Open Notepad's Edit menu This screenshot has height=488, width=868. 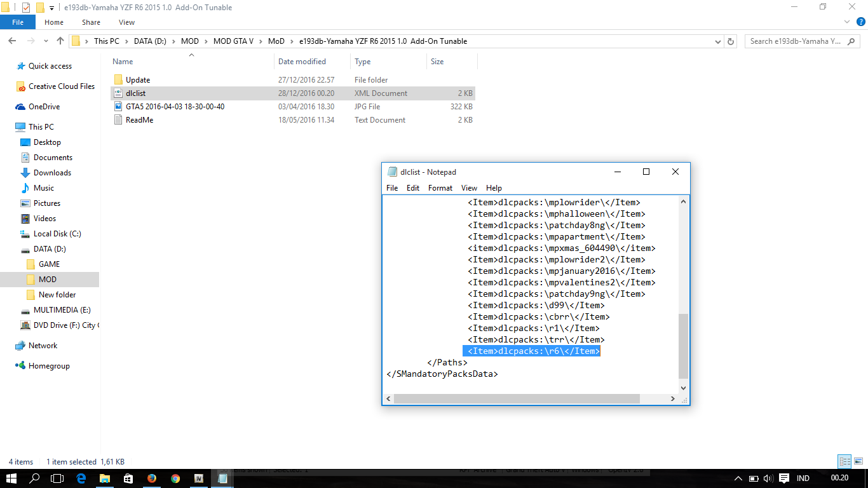(413, 188)
